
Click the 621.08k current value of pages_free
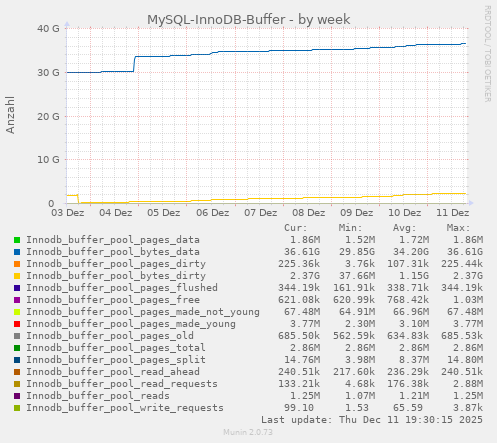tap(299, 300)
